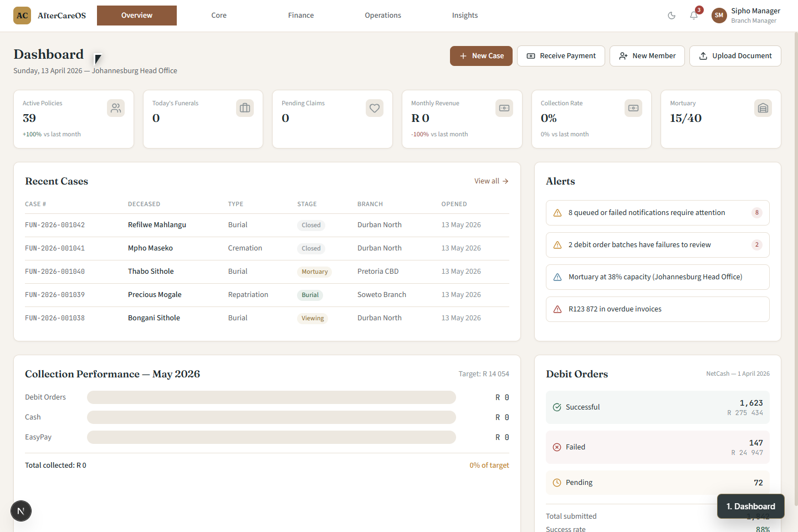Click Mortuary stage badge for Thabo Sithole
This screenshot has height=532, width=798.
tap(315, 272)
